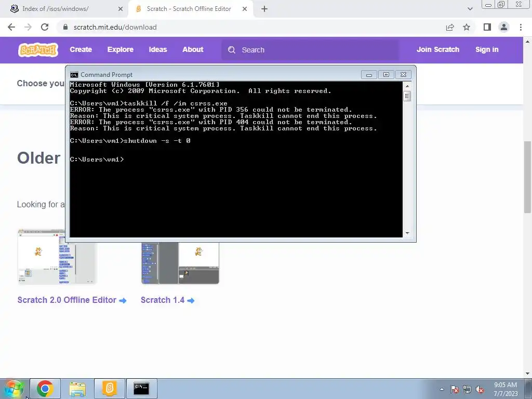The image size is (532, 399).
Task: Minimize the Chrome browser window
Action: pyautogui.click(x=488, y=4)
